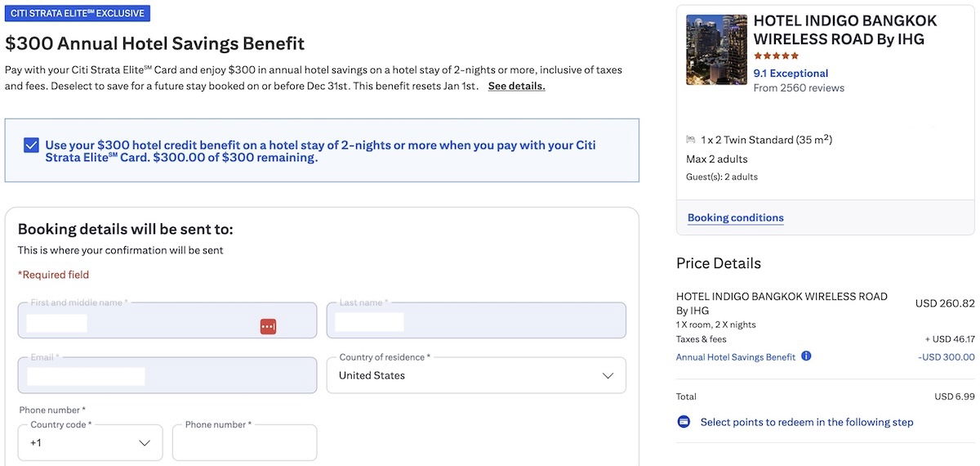Open the Country of residence dropdown
This screenshot has width=980, height=466.
click(x=476, y=375)
